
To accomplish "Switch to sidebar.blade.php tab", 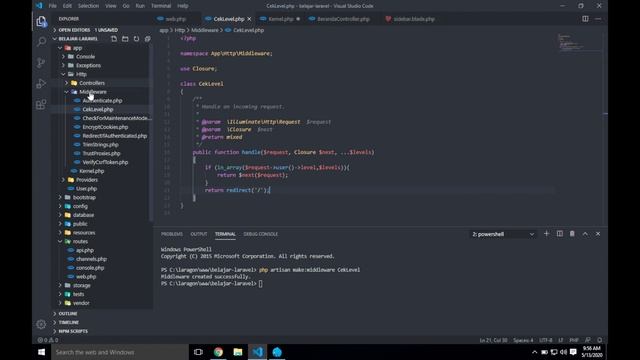I will click(x=414, y=19).
